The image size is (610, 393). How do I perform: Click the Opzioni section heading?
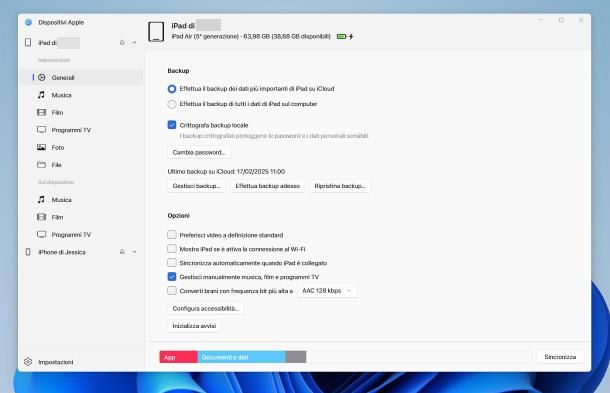click(179, 216)
